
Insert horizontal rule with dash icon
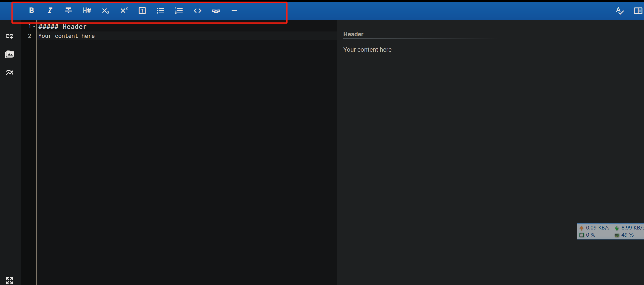pos(234,11)
